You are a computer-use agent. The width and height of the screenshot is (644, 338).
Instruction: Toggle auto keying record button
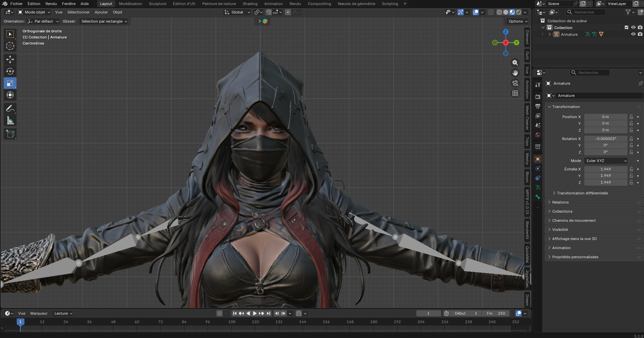tap(219, 313)
